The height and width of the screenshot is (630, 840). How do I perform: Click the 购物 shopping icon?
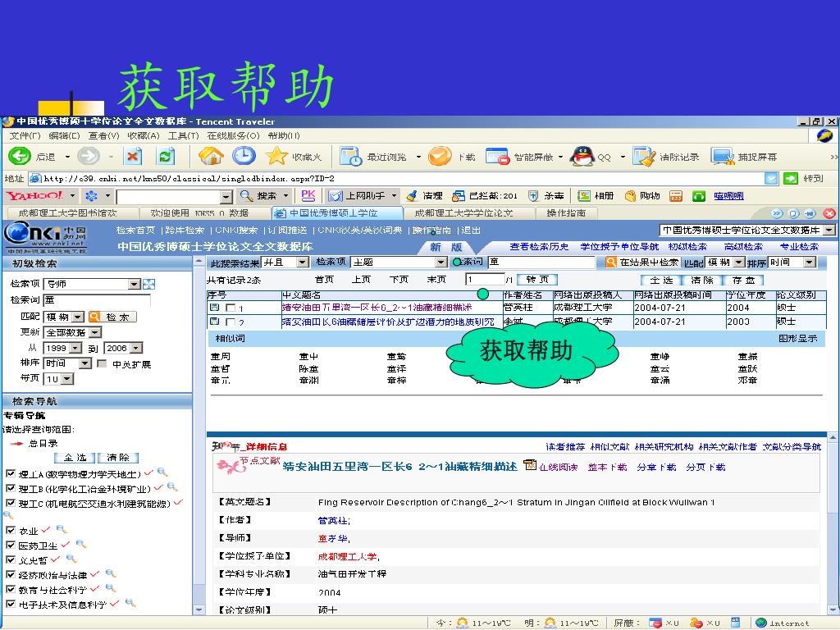[631, 196]
